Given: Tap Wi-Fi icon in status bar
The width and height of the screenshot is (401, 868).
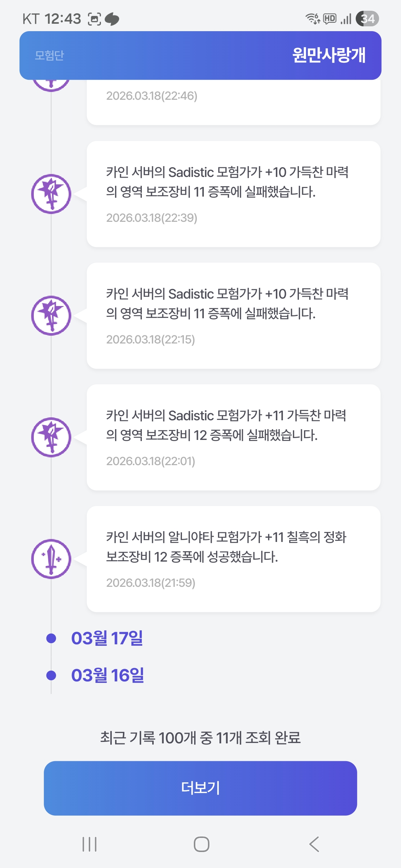Looking at the screenshot, I should click(312, 19).
